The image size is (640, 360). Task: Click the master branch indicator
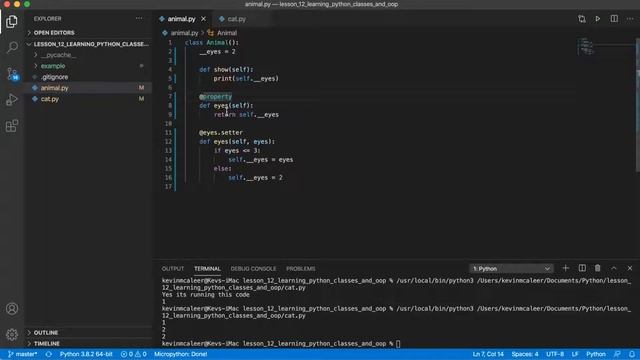(22, 354)
